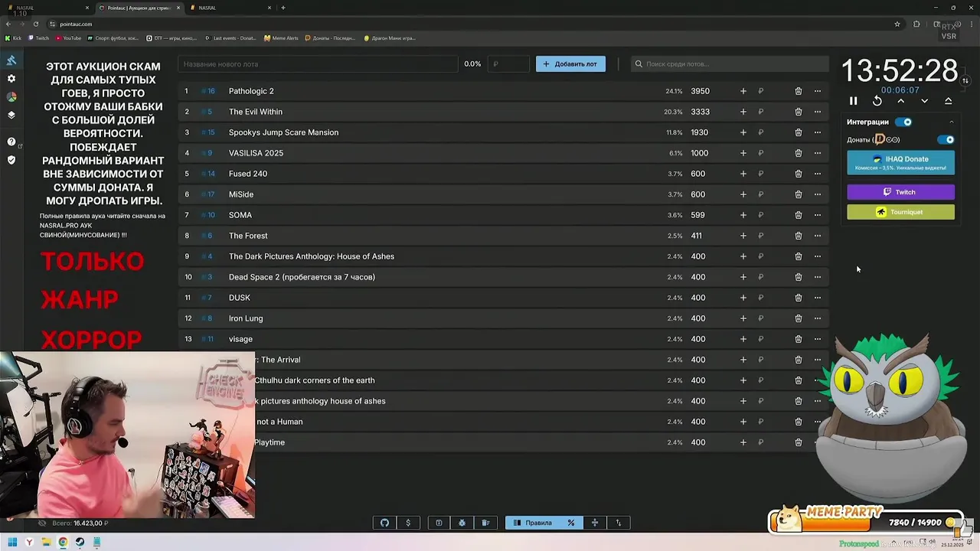The image size is (980, 551).
Task: Add amount to The Evil Within with plus
Action: (x=743, y=112)
